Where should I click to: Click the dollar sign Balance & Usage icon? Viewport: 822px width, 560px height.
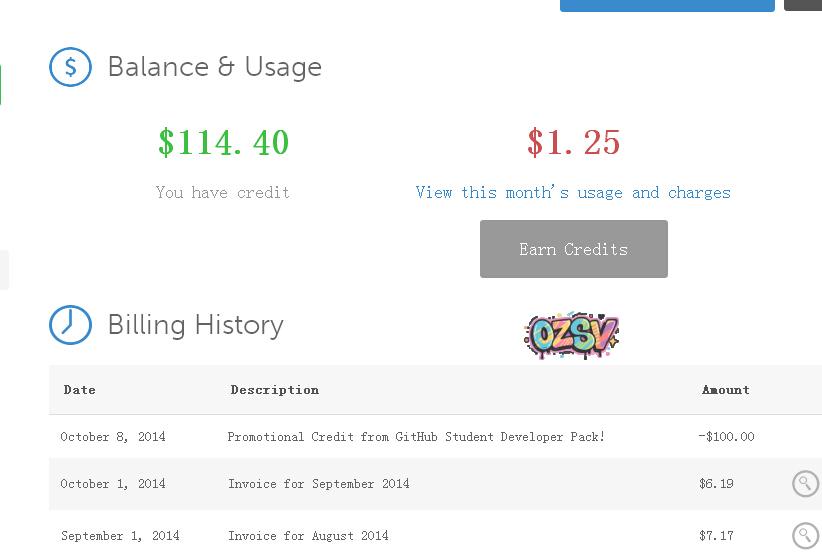click(70, 67)
